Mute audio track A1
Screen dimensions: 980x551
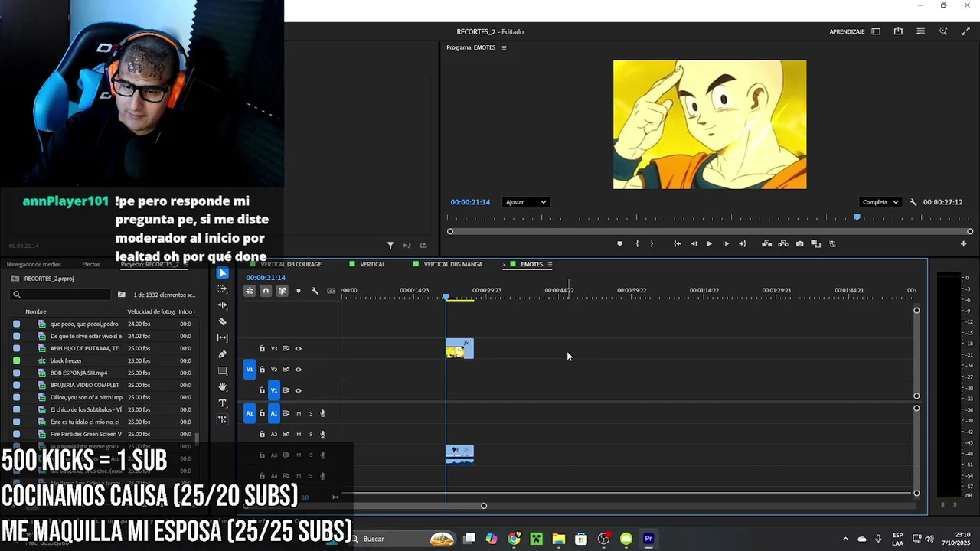(299, 413)
